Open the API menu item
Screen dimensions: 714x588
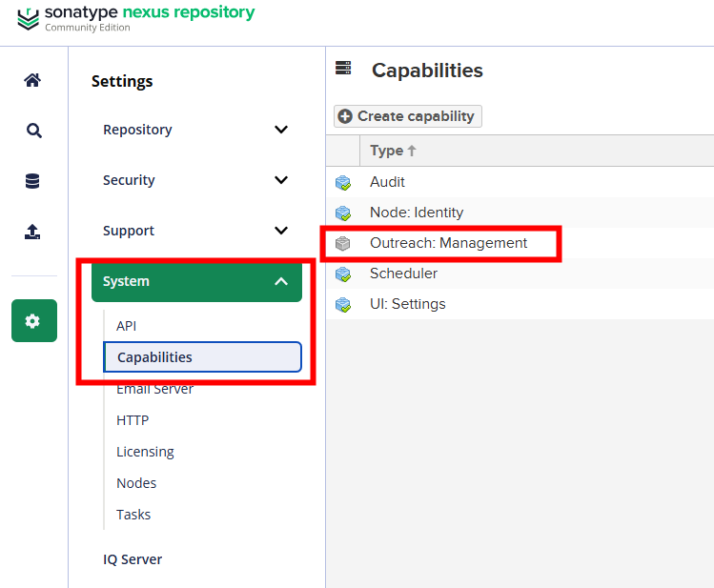pyautogui.click(x=127, y=326)
